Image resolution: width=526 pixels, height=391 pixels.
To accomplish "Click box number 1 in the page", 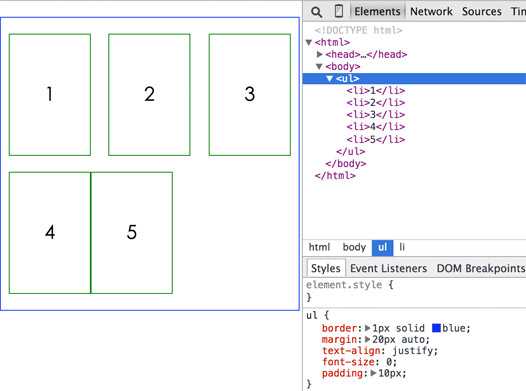I will [50, 95].
